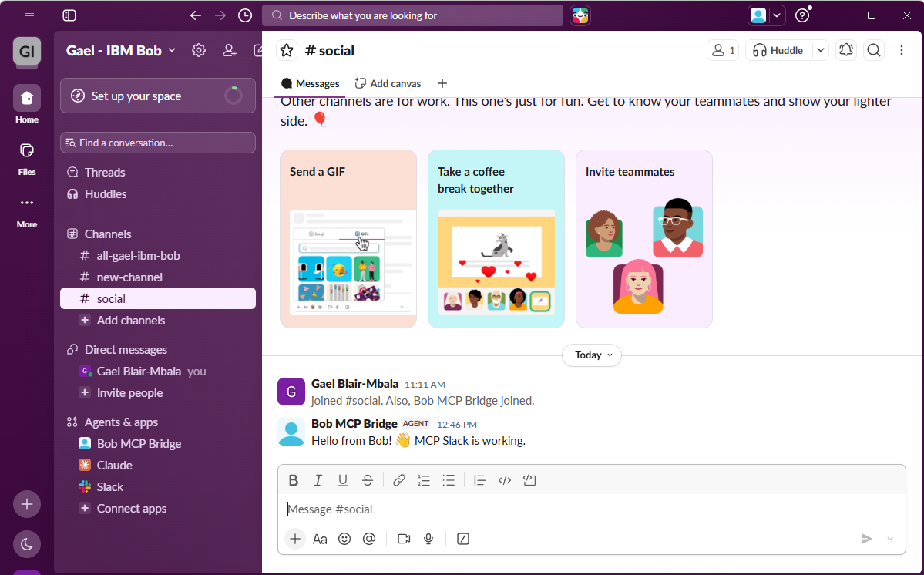Image resolution: width=924 pixels, height=575 pixels.
Task: Open Gael Blair-Mbala direct message
Action: [x=158, y=372]
